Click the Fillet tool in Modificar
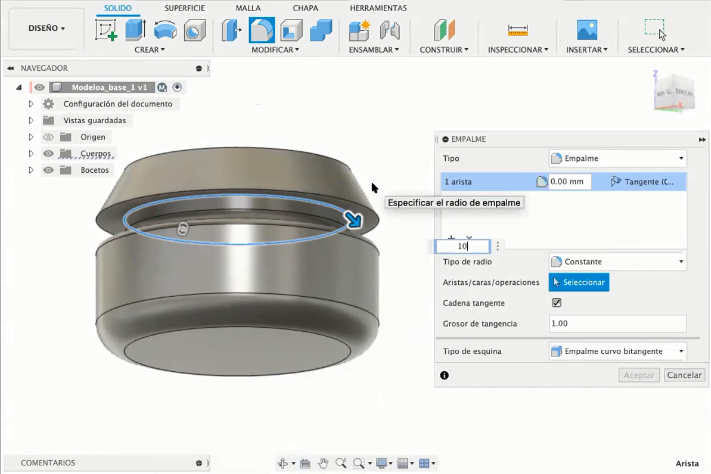The width and height of the screenshot is (711, 474). click(262, 30)
